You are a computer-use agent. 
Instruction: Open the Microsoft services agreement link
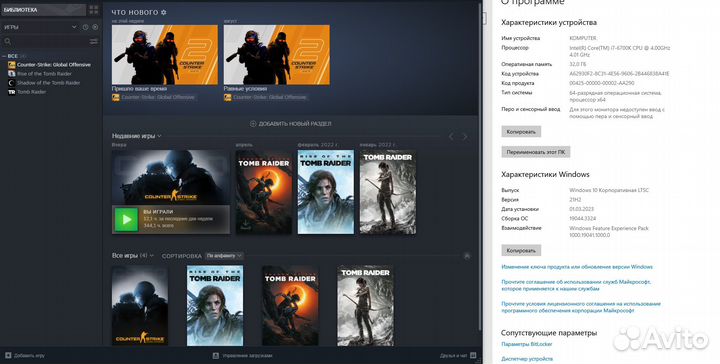[x=576, y=286]
